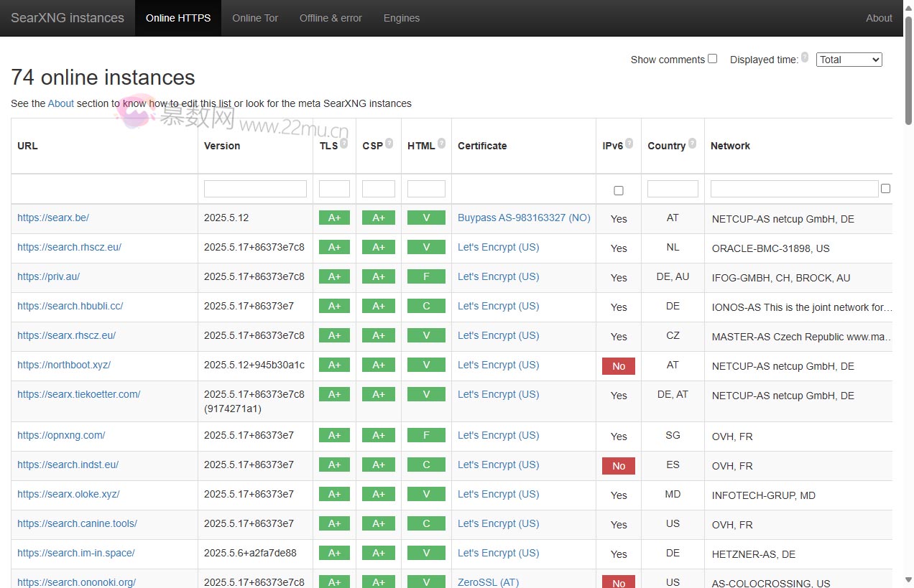
Task: Enable the Show comments checkbox
Action: tap(712, 58)
